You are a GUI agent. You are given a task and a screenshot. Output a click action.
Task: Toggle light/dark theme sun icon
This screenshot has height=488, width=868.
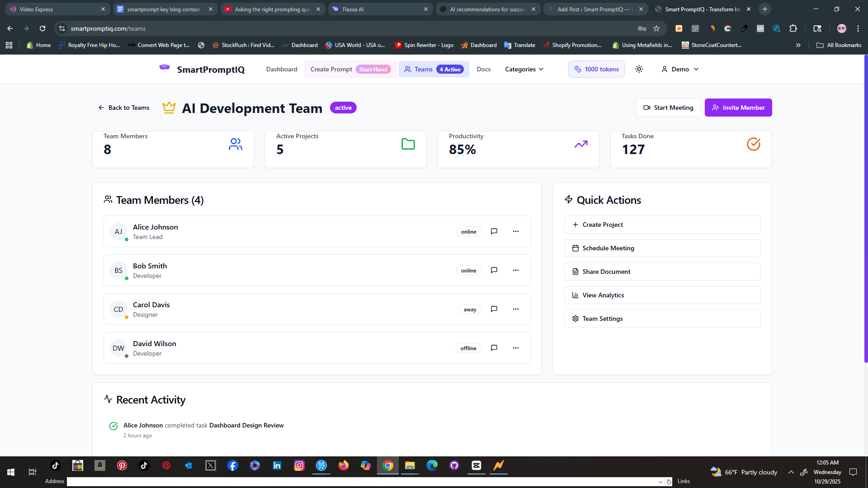point(639,69)
